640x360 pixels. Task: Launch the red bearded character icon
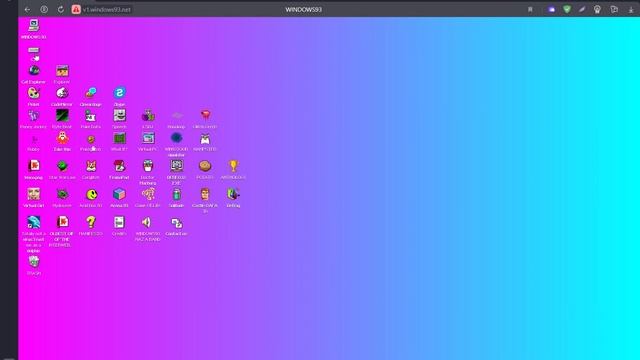[x=62, y=138]
